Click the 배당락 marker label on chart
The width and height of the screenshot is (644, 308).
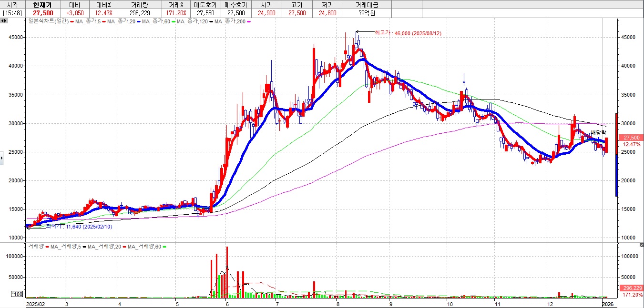(x=598, y=132)
